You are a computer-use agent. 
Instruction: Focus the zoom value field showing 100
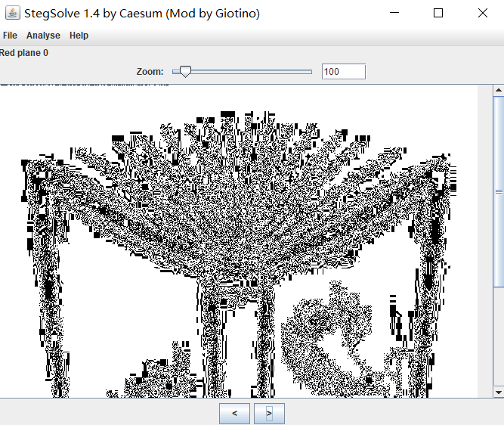click(343, 72)
